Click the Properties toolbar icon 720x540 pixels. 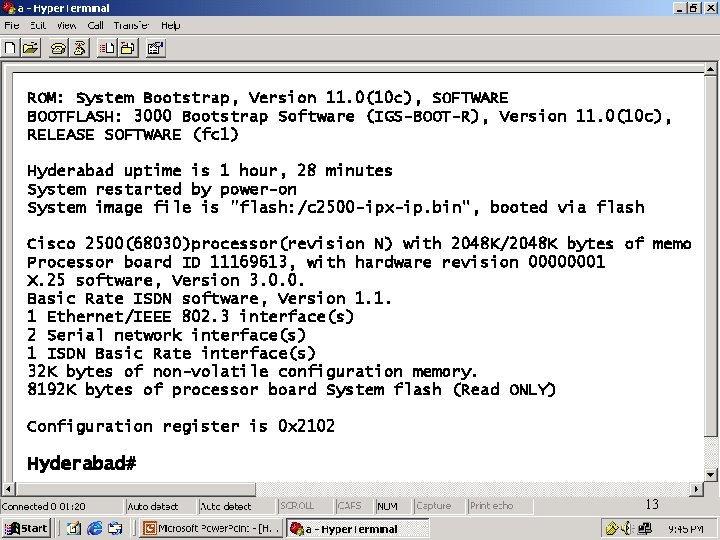pos(156,48)
